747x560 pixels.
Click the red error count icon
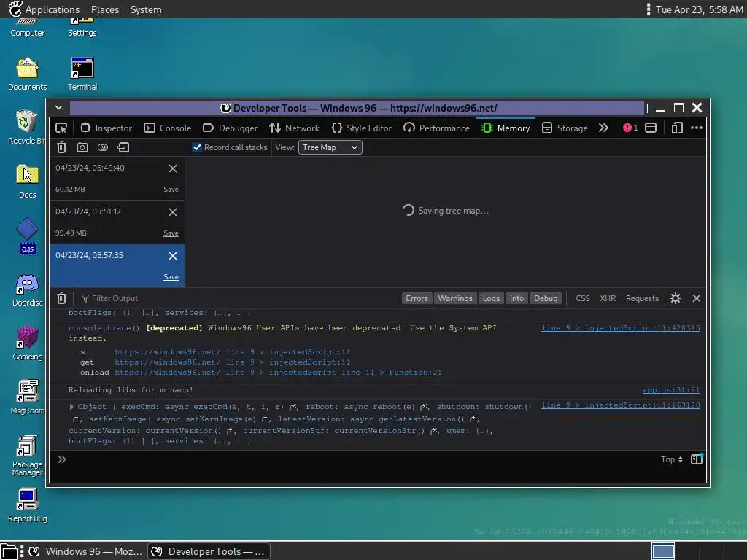630,128
